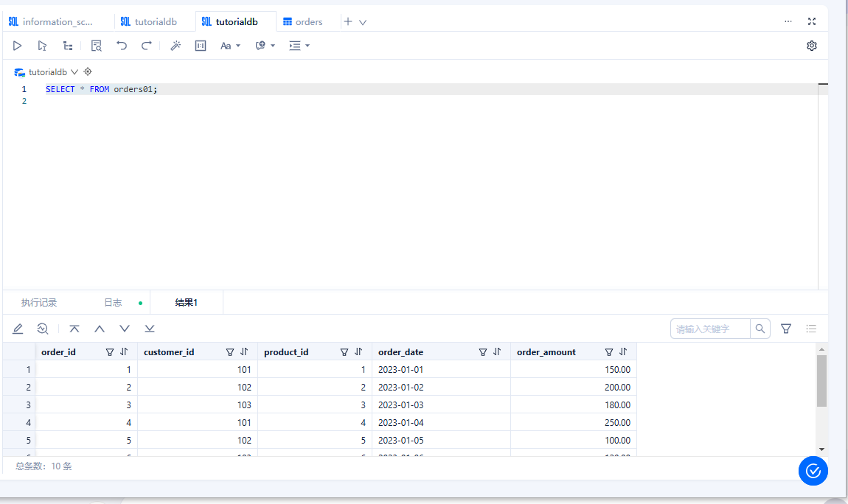848x504 pixels.
Task: Expand the tab list chevron
Action: tap(363, 22)
